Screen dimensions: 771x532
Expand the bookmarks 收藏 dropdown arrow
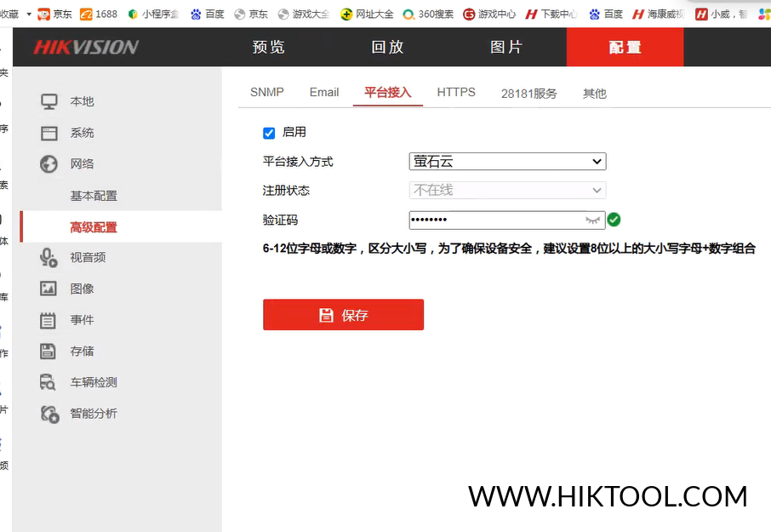tap(29, 14)
